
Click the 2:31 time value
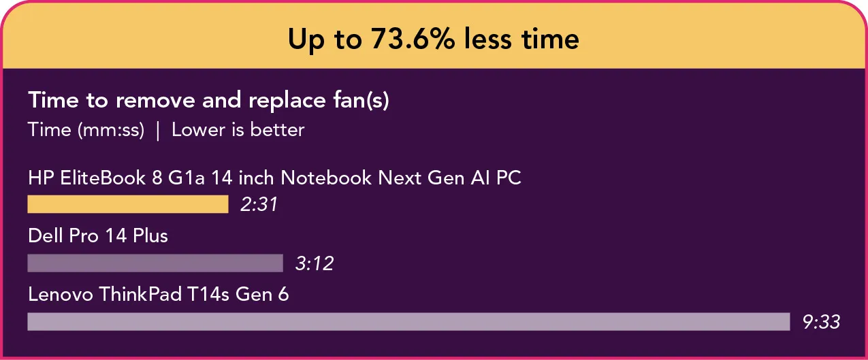pos(259,205)
